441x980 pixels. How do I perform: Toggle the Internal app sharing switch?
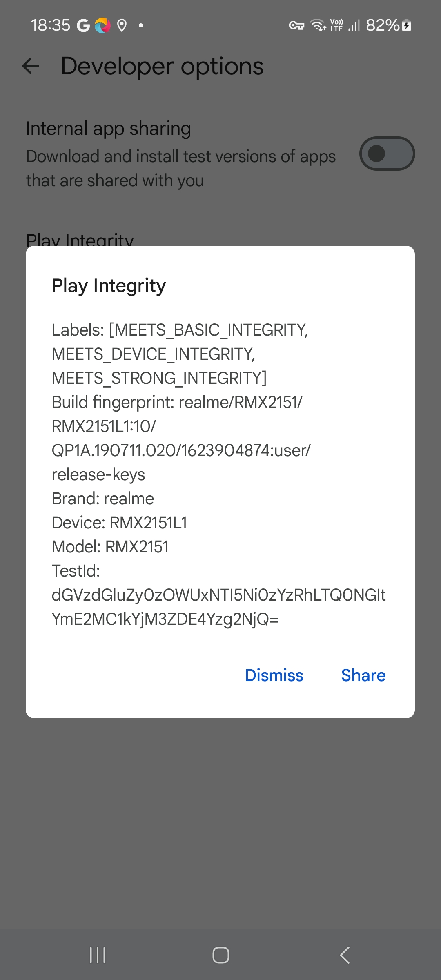(x=387, y=154)
